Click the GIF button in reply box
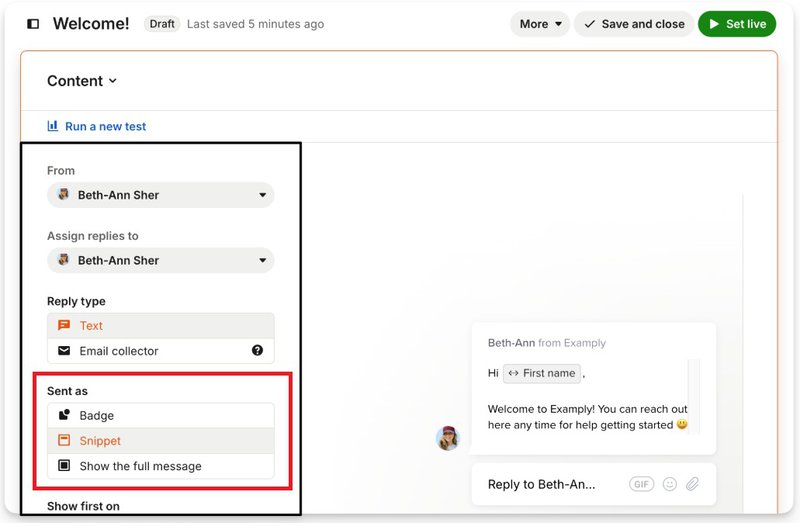Screen dimensions: 800x523 click(641, 484)
